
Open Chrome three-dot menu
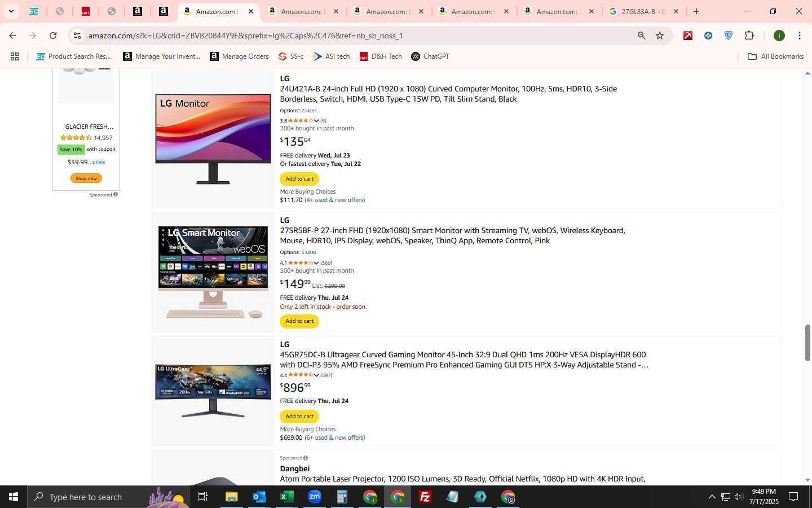point(800,36)
